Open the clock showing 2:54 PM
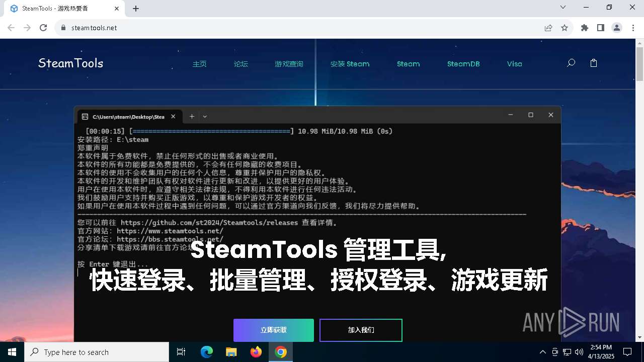This screenshot has width=644, height=362. 601,352
